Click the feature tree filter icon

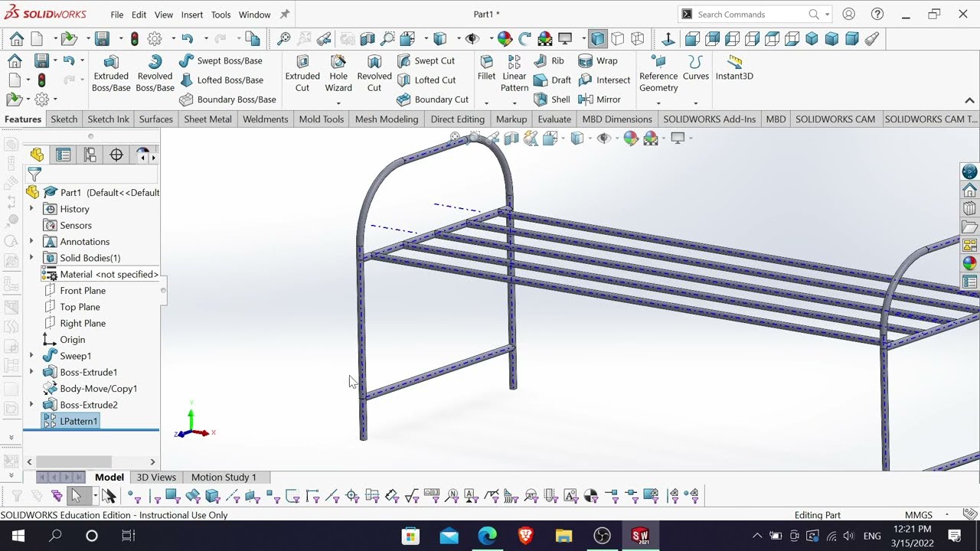point(34,174)
